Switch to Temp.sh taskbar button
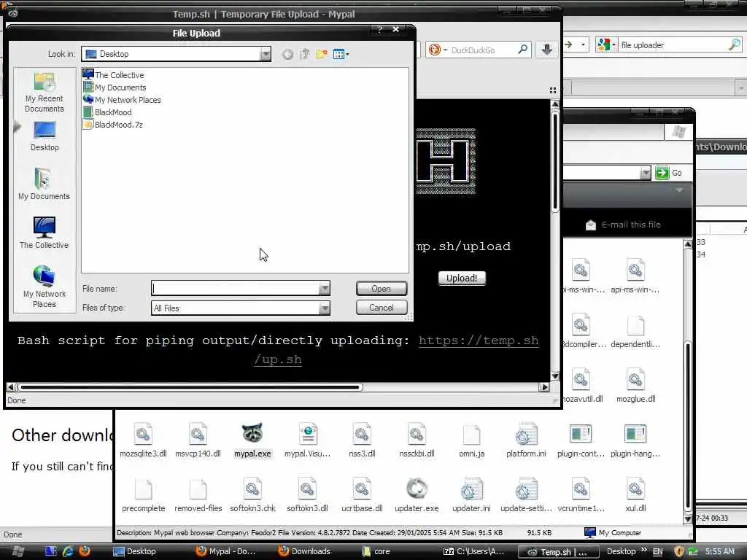Screen dimensions: 747x560 (557, 552)
